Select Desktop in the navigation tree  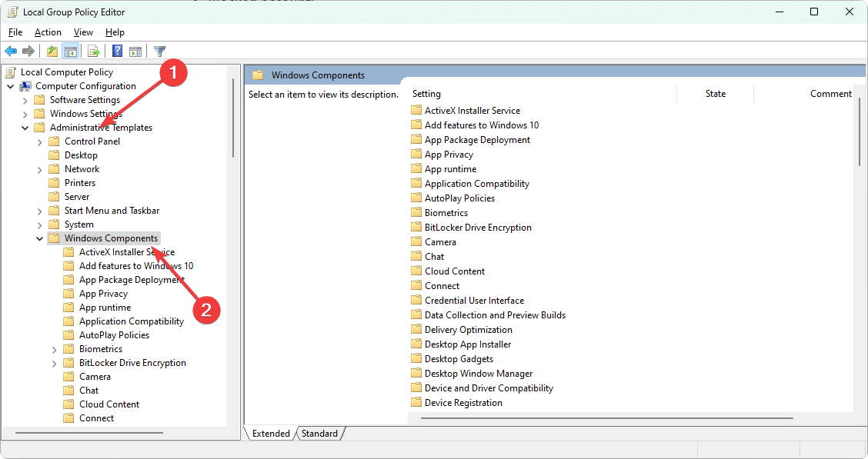click(x=81, y=155)
